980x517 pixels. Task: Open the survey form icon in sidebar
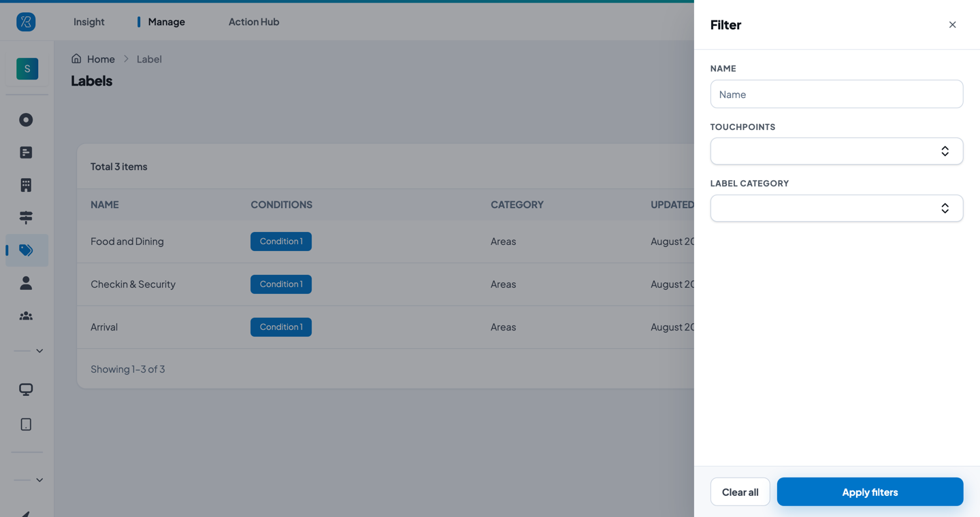coord(26,152)
